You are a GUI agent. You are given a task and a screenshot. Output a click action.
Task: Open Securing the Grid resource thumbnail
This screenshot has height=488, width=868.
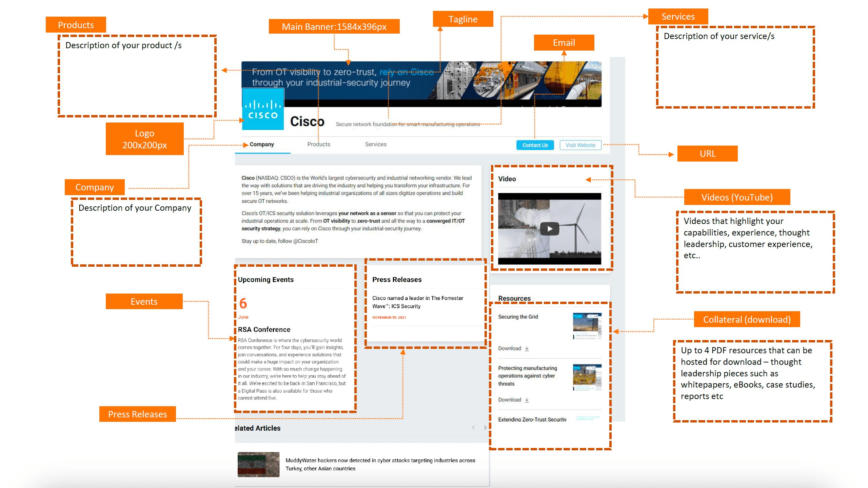587,325
